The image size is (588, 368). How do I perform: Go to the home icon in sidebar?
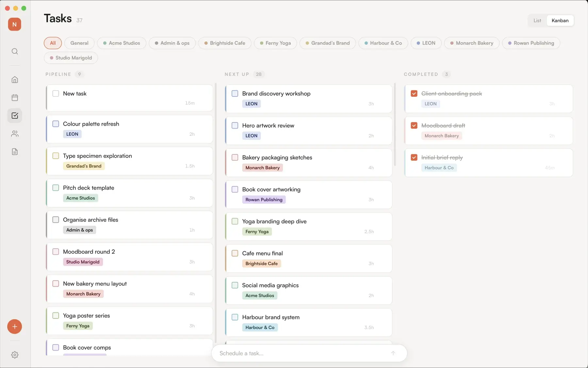(15, 79)
